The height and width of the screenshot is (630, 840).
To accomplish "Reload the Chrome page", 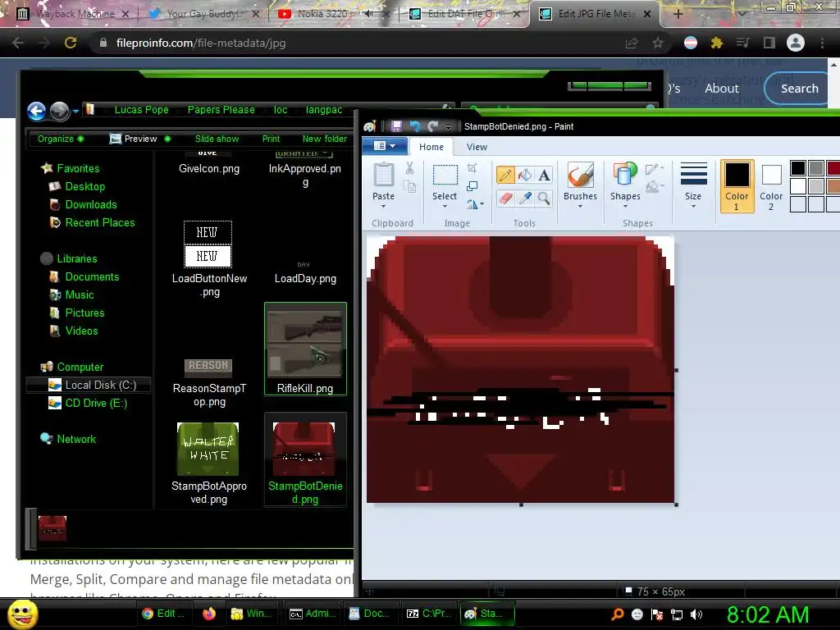I will pos(71,43).
